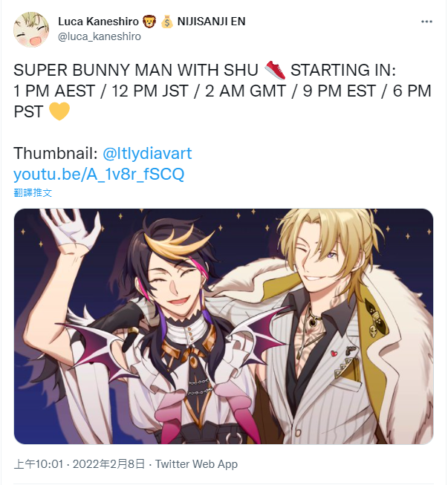Screen dimensions: 448x485
Task: Click the 翻譯推文 translate tweet link
Action: (33, 192)
